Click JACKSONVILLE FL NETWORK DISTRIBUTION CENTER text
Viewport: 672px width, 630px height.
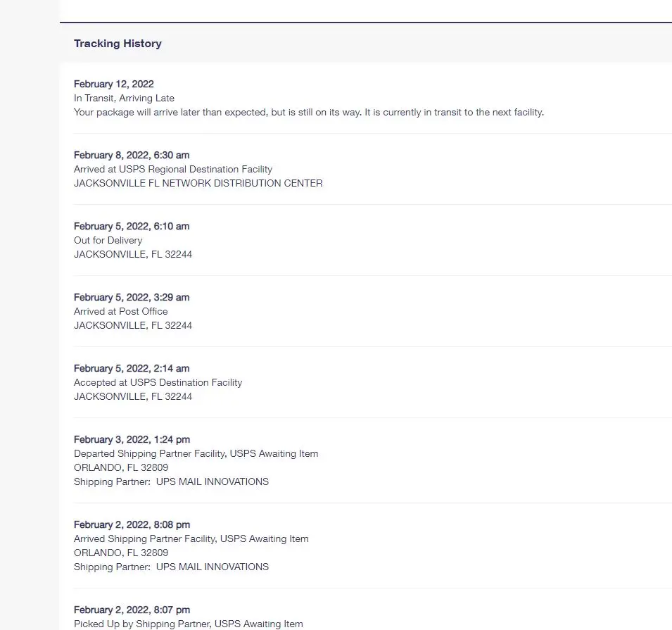[198, 183]
